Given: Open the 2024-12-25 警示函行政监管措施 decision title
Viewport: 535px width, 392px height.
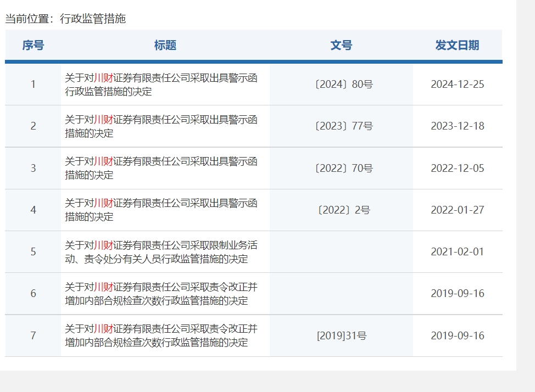Looking at the screenshot, I should [x=161, y=85].
